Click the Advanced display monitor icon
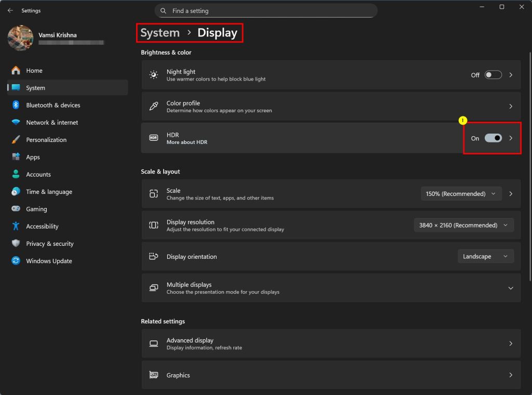The width and height of the screenshot is (532, 395). coord(154,344)
